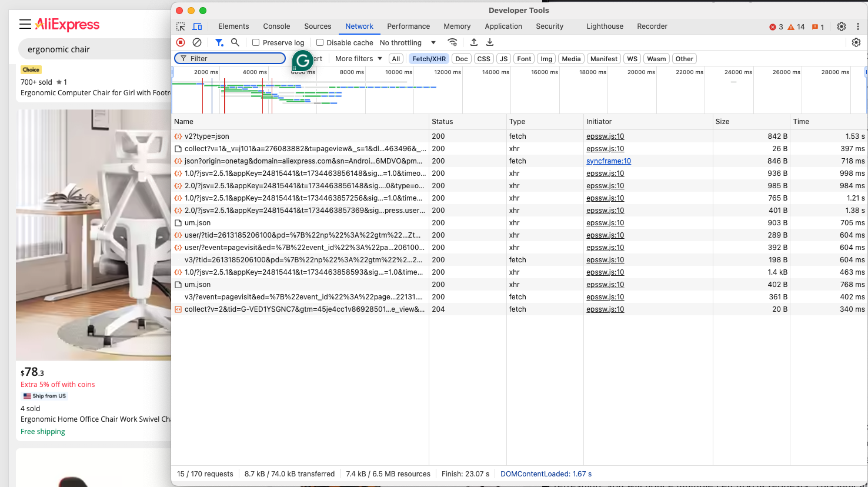868x487 pixels.
Task: Show the 3 console errors
Action: [x=775, y=26]
